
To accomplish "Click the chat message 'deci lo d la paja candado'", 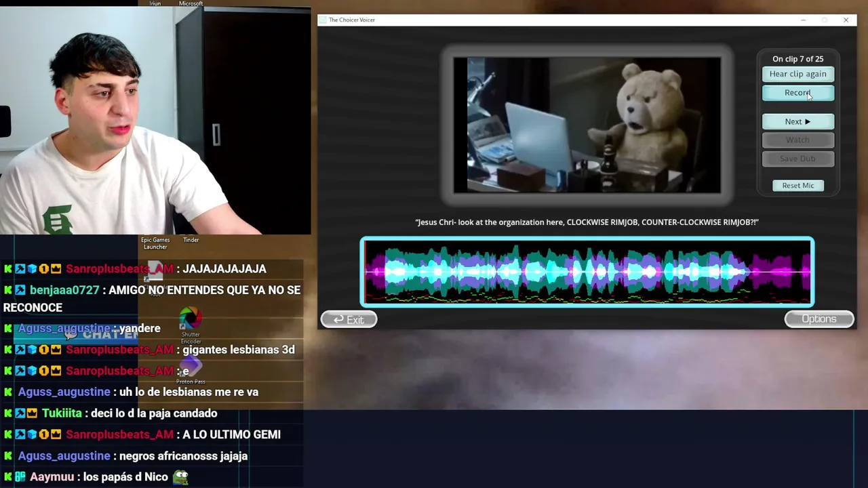I will [x=154, y=413].
